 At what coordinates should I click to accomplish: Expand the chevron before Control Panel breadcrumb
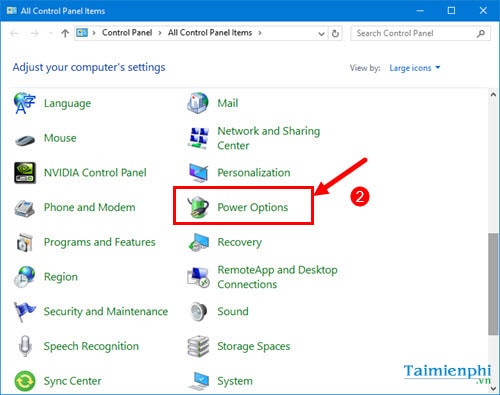pyautogui.click(x=94, y=33)
